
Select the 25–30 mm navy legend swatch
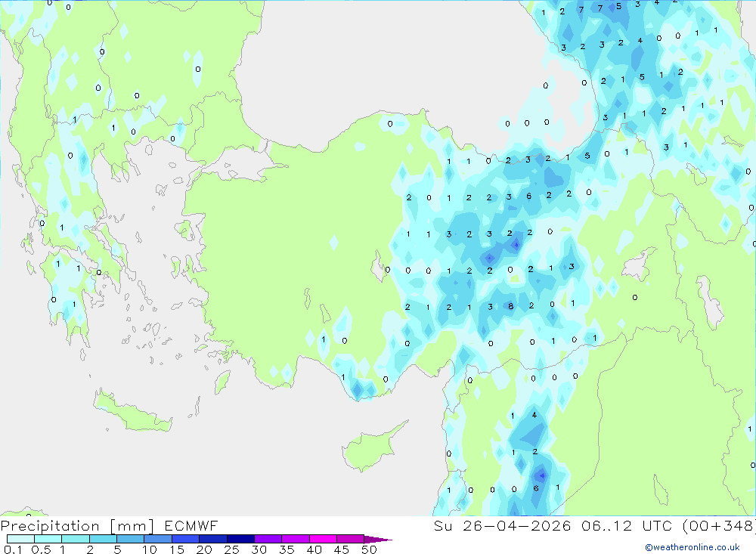(x=240, y=539)
